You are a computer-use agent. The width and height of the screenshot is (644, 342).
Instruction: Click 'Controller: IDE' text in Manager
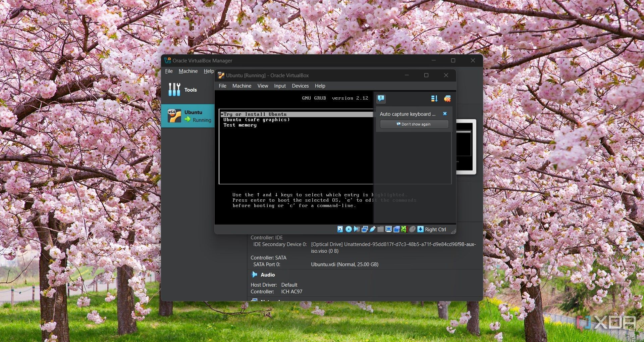267,238
